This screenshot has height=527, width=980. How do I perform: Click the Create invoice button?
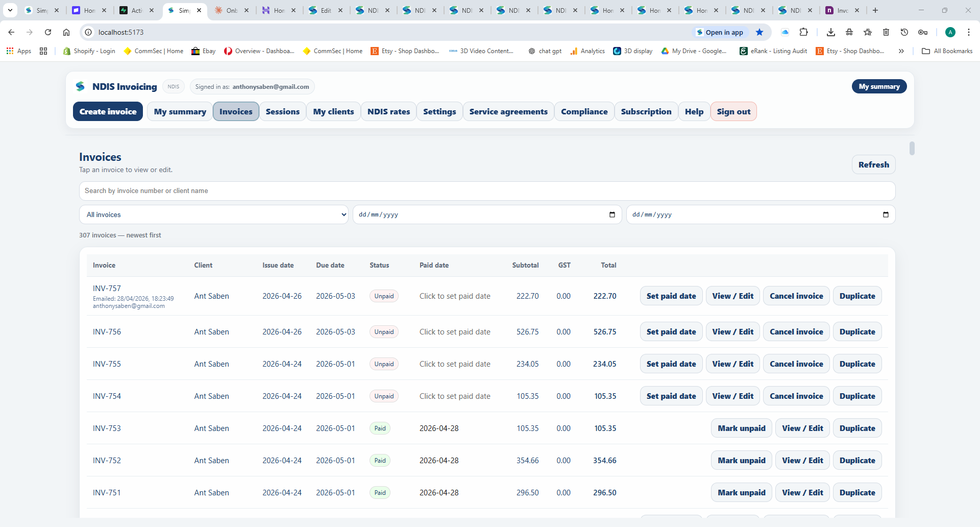click(108, 111)
